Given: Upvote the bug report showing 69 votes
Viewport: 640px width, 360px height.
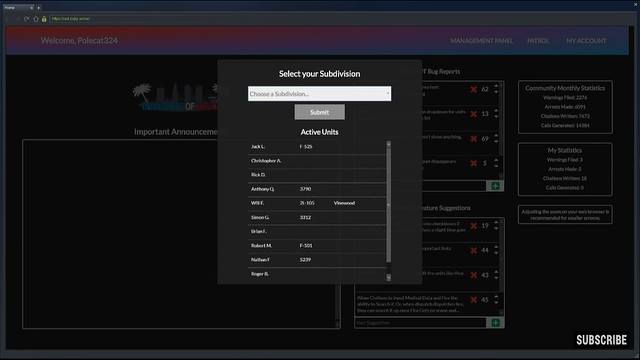Looking at the screenshot, I should (496, 136).
